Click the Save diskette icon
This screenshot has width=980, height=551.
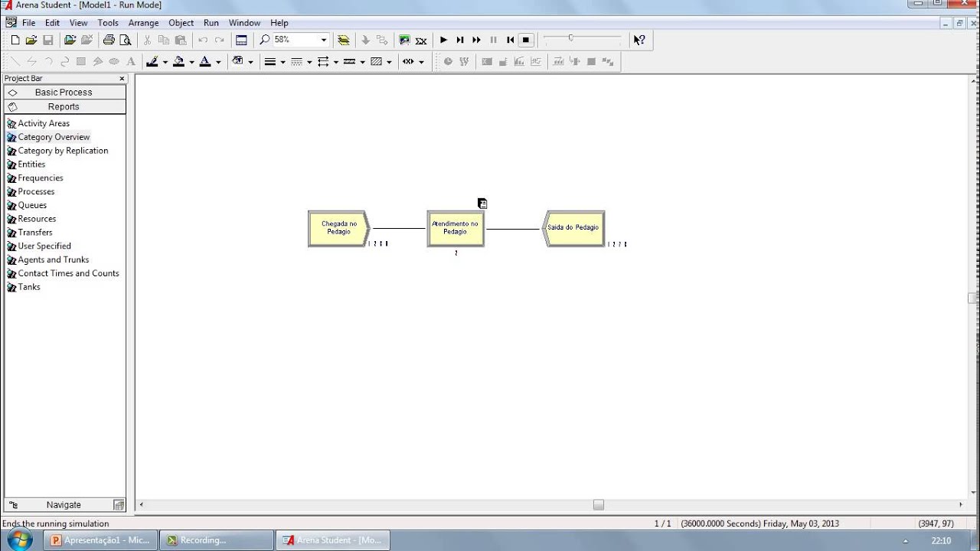coord(47,40)
